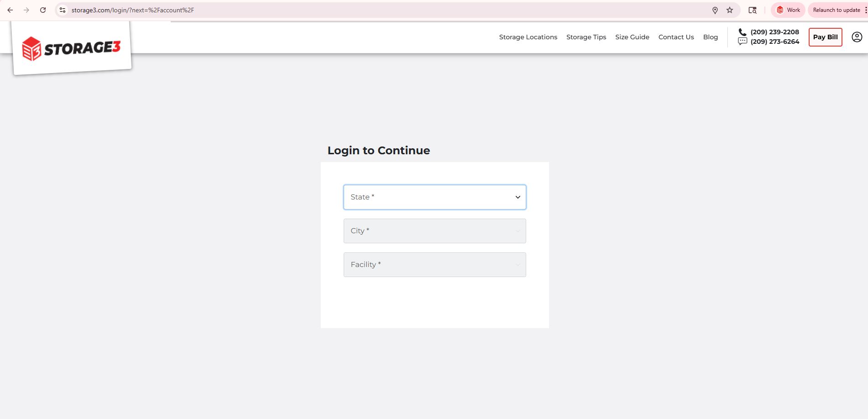Open the Facility dropdown
This screenshot has width=868, height=419.
coord(434,265)
